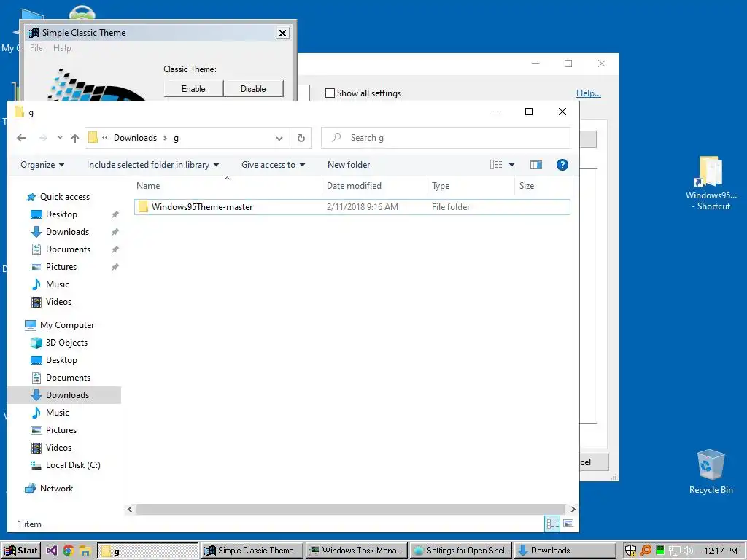Create a New folder

coord(349,165)
